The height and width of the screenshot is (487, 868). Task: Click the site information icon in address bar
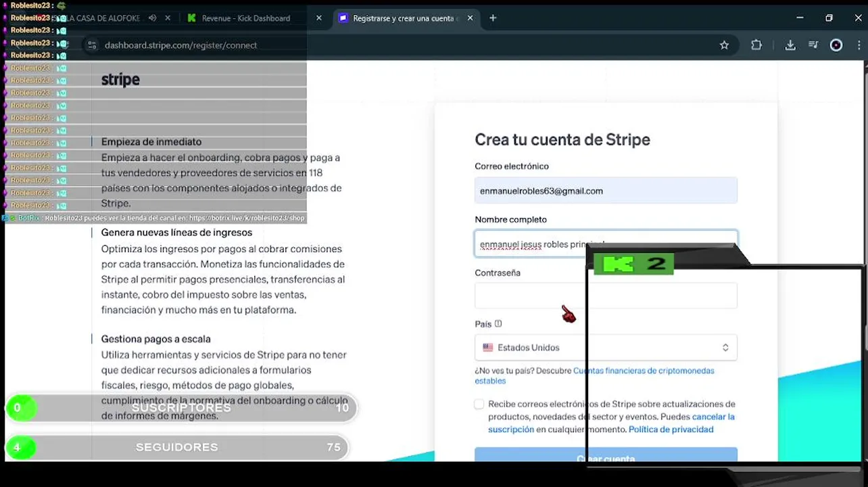(92, 45)
